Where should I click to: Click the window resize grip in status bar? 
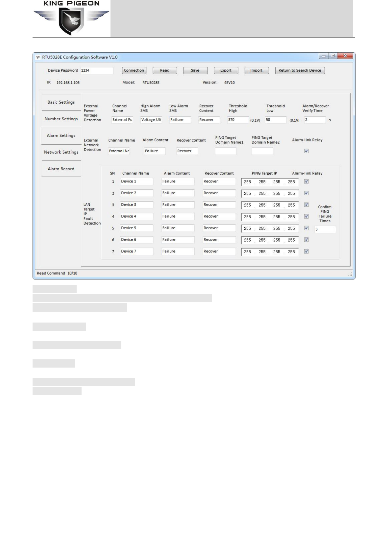coord(350,274)
